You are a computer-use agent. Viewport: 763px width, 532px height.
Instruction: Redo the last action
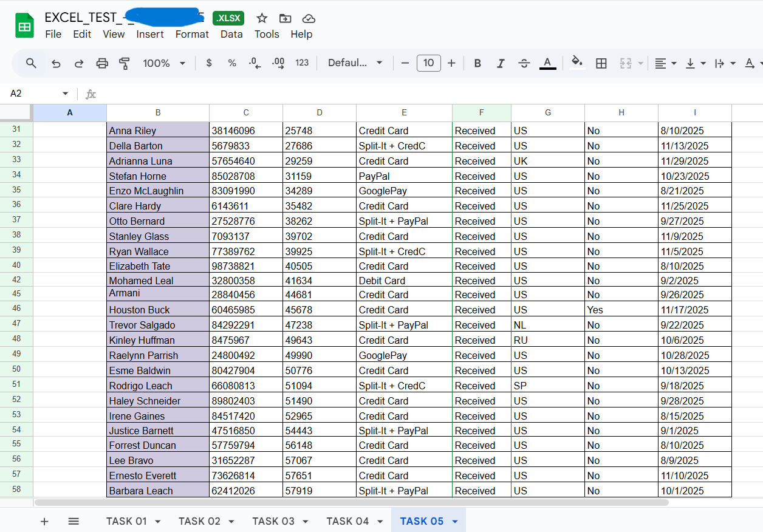click(79, 63)
